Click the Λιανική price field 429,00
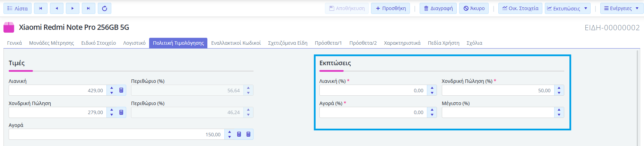 [x=58, y=90]
